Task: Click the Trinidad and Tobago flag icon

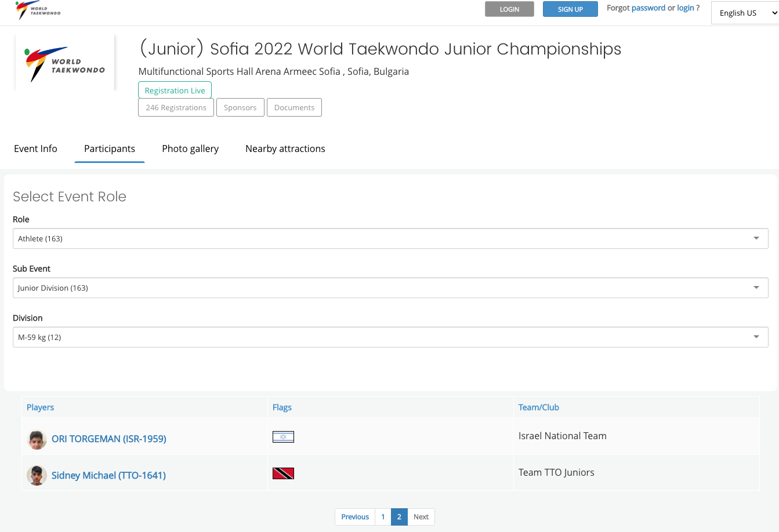Action: tap(283, 473)
